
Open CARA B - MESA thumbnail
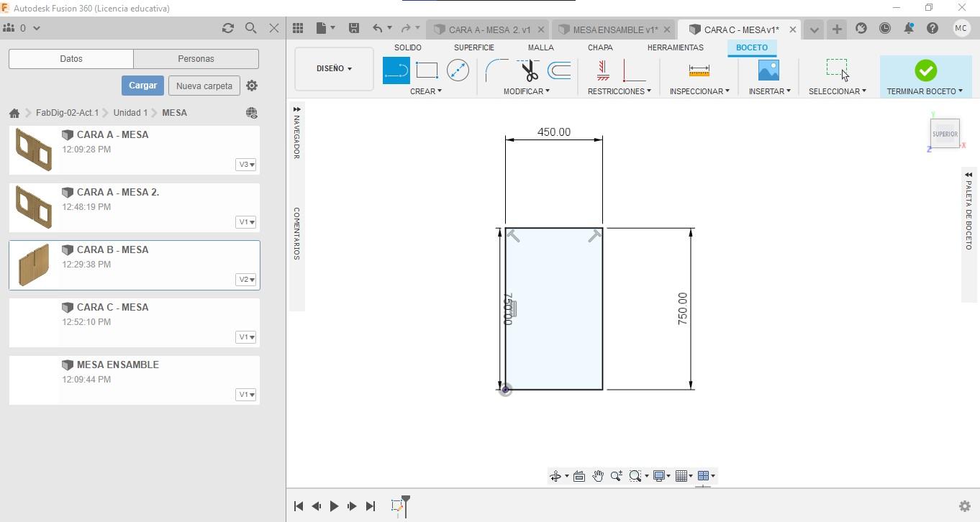(34, 265)
